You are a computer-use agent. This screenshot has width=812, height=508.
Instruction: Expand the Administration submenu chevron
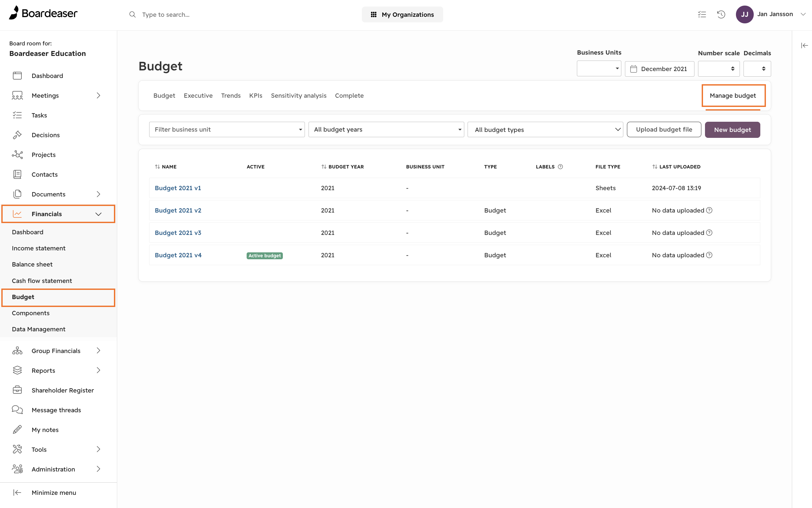click(x=98, y=469)
